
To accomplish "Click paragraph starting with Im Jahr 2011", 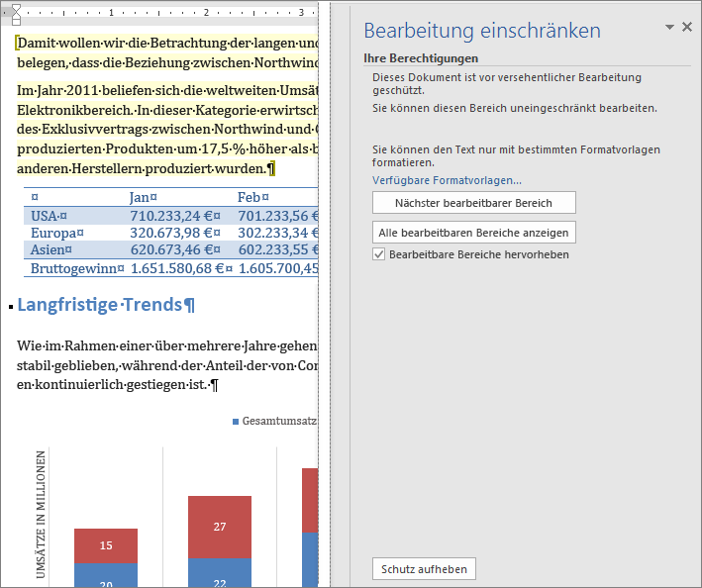I will (167, 130).
